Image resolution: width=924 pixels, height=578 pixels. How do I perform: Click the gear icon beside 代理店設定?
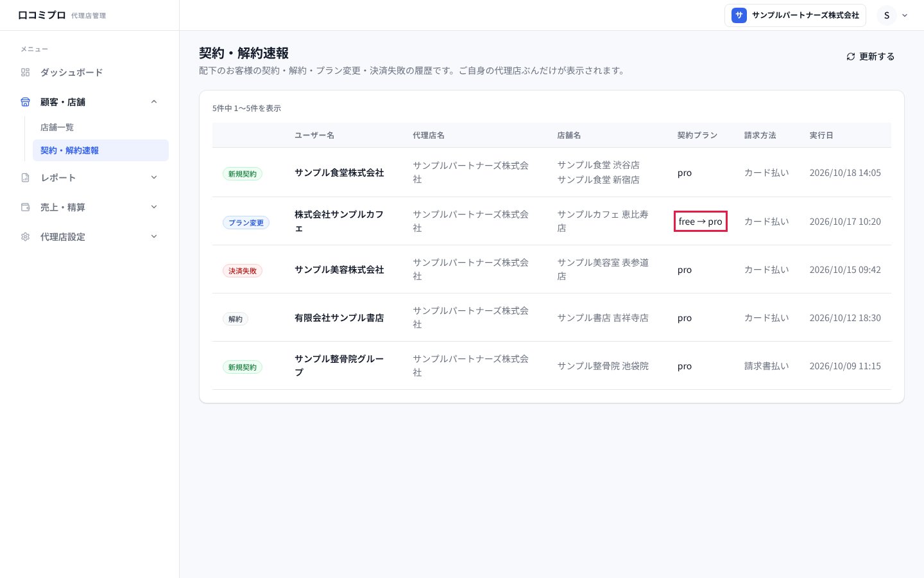26,237
